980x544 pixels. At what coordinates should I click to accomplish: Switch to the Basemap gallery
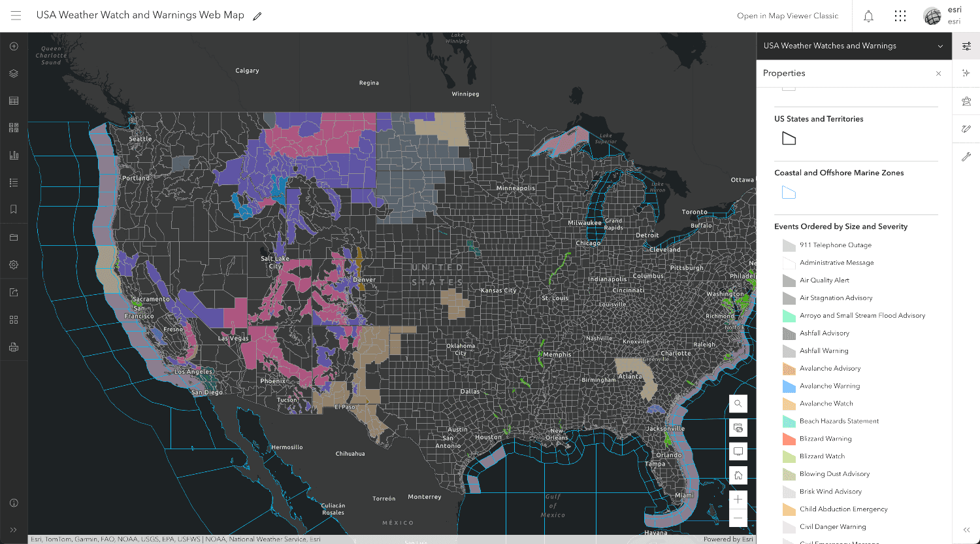[x=14, y=127]
